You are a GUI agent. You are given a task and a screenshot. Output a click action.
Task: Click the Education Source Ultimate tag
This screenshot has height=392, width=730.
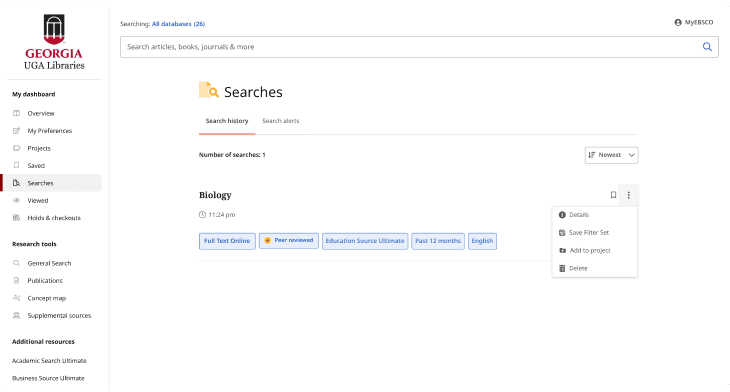(x=365, y=241)
